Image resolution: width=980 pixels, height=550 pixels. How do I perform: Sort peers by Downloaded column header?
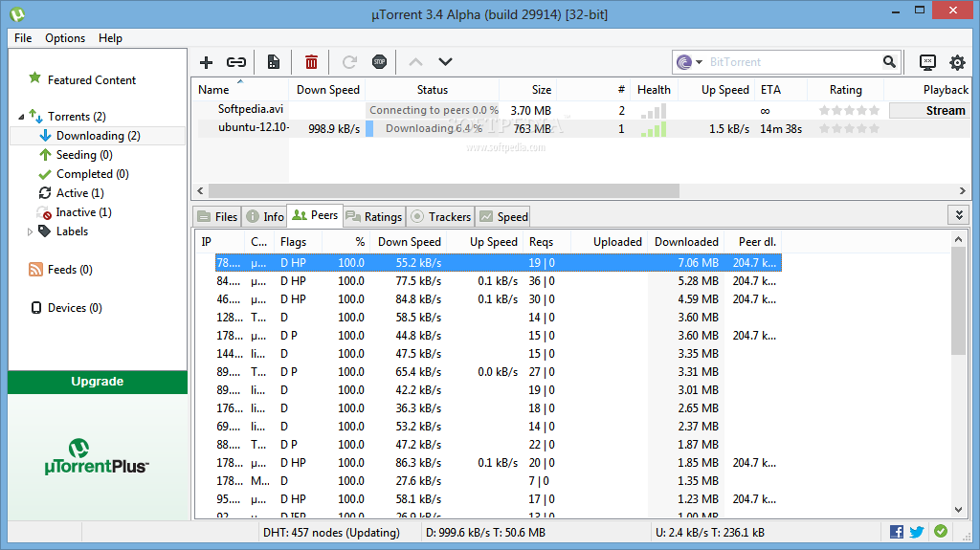pyautogui.click(x=686, y=242)
